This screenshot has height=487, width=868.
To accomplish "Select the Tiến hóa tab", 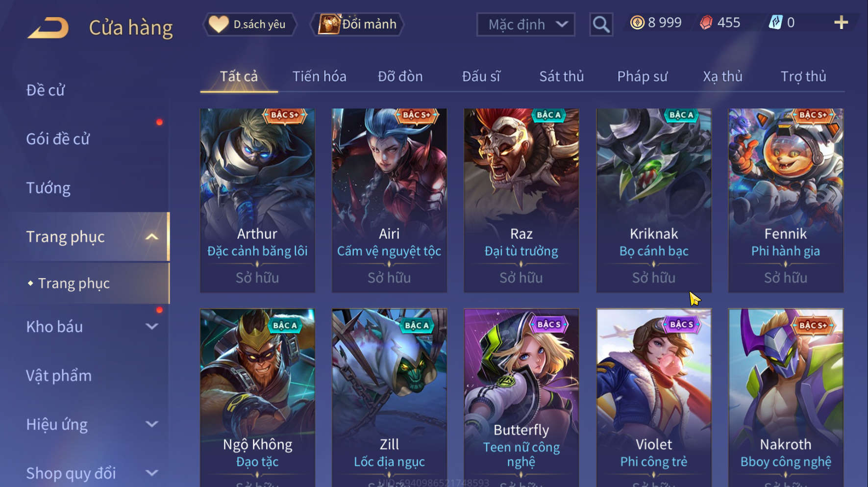I will [x=319, y=77].
